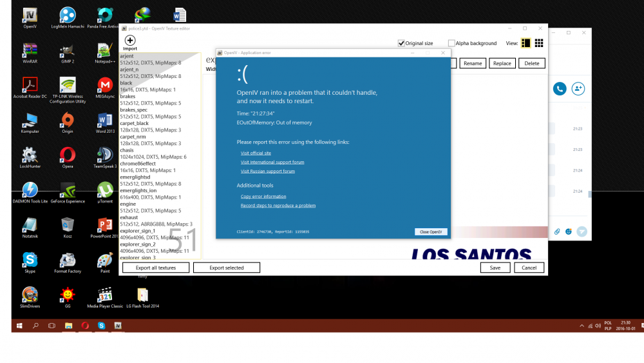Screen dimensions: 644x363
Task: Click the Delete texture button
Action: pos(531,63)
